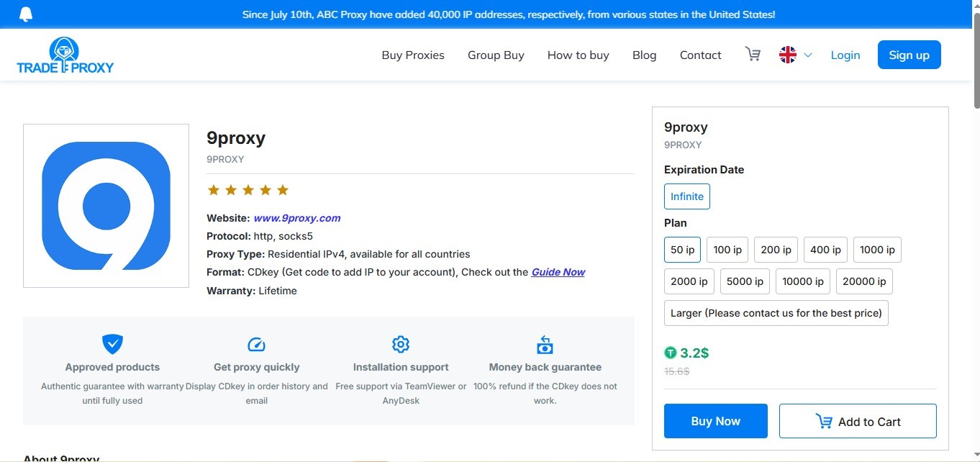Click the Installation support gear icon

pos(401,344)
